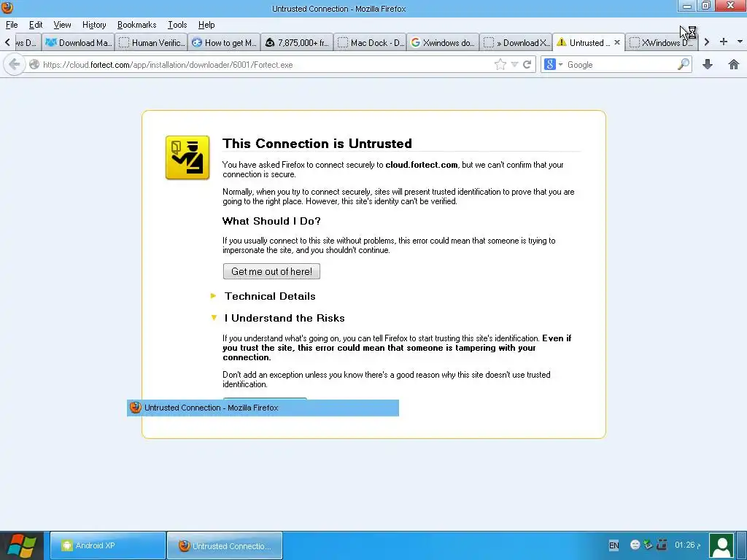The image size is (747, 560).
Task: Switch to the Mac Dock - D... tab
Action: [370, 42]
